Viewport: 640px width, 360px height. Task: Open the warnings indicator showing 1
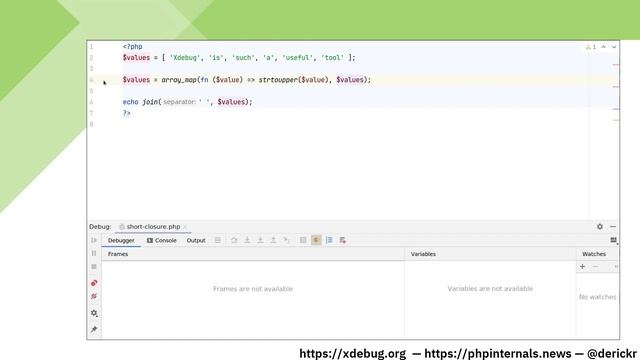coord(591,47)
